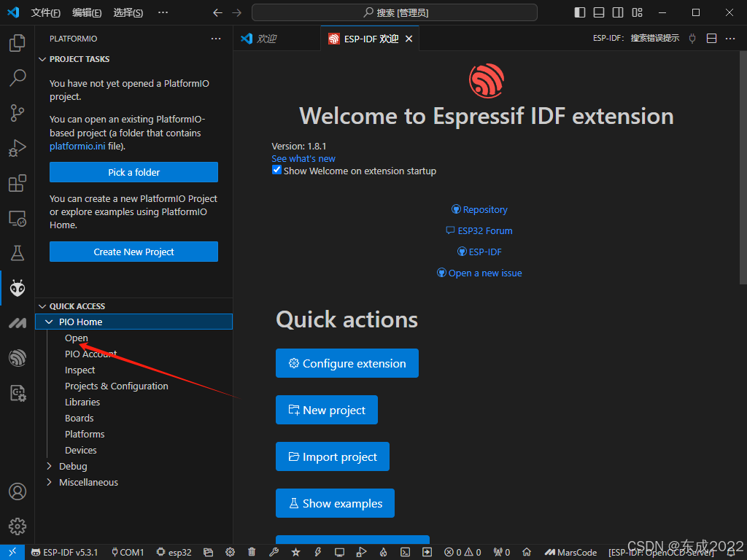Open the editor more actions ellipsis
The image size is (747, 560).
click(730, 39)
